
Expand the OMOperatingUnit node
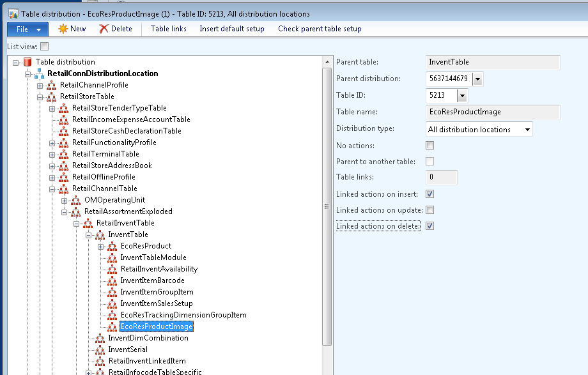pos(64,201)
